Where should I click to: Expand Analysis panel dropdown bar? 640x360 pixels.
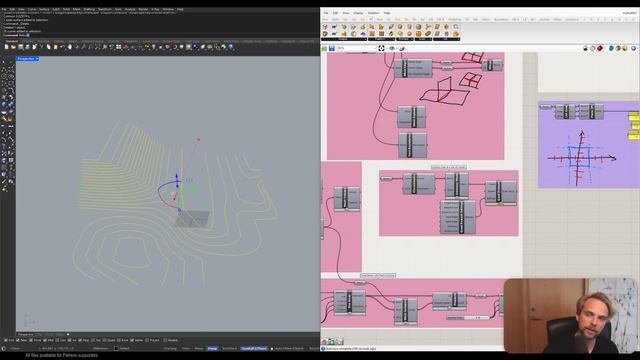tap(344, 39)
